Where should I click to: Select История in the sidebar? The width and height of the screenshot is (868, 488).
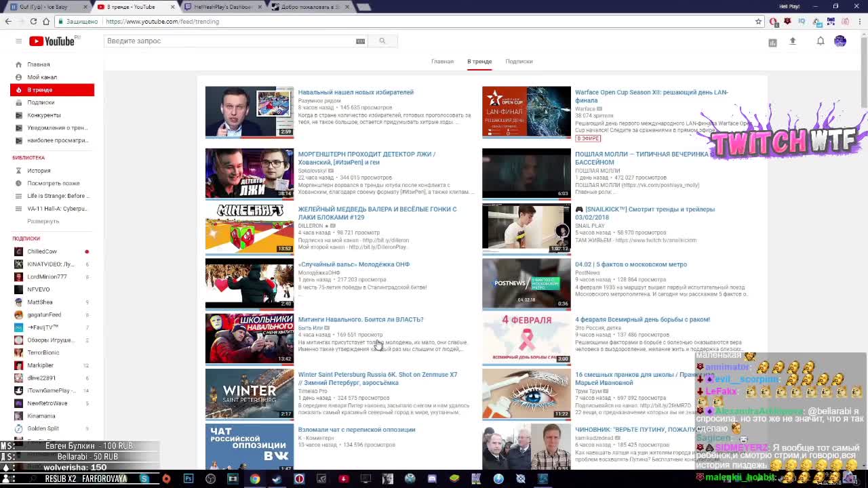pyautogui.click(x=39, y=171)
